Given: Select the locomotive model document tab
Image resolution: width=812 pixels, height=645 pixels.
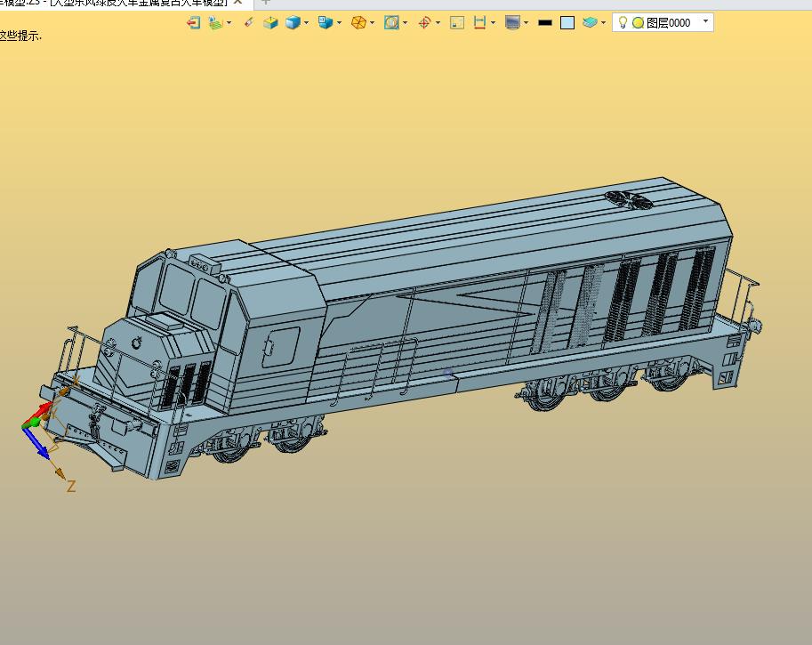Looking at the screenshot, I should coord(113,3).
